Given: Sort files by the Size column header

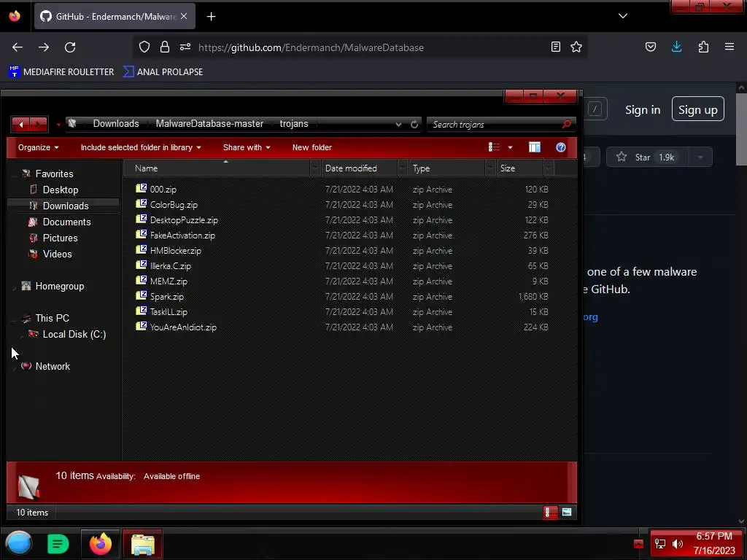Looking at the screenshot, I should click(521, 168).
